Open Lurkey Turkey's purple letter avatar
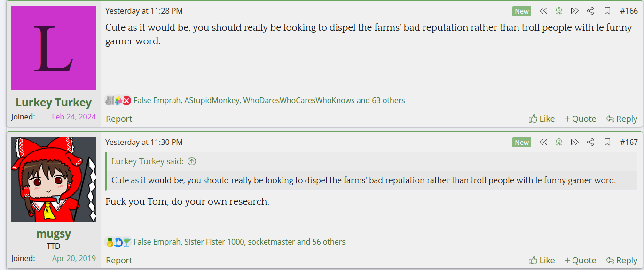This screenshot has height=270, width=644. [x=54, y=48]
